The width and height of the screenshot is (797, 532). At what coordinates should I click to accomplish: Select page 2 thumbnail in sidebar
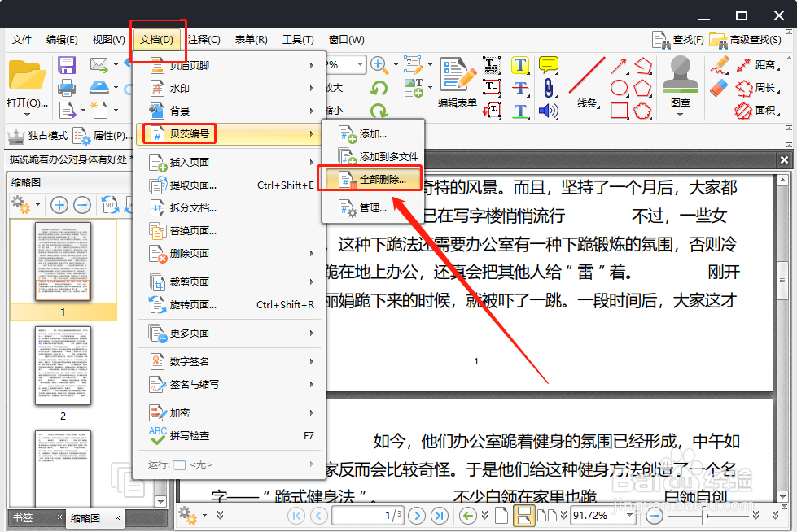point(63,368)
